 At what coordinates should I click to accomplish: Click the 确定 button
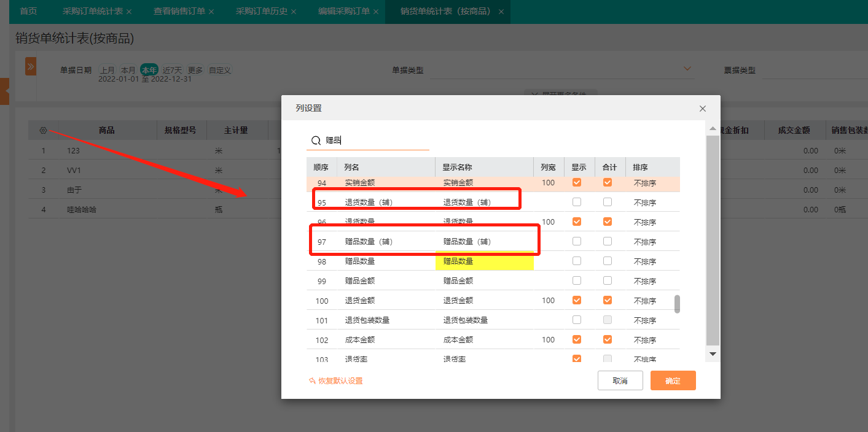click(673, 380)
